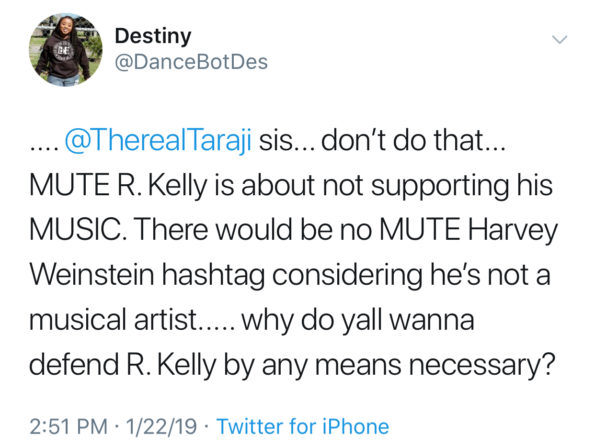Open the display name Destiny
This screenshot has width=595, height=447.
click(153, 36)
